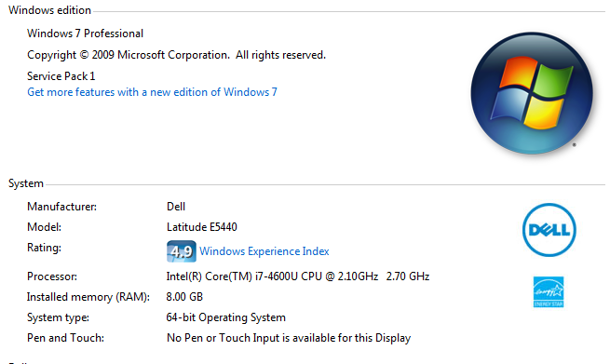610x364 pixels.
Task: Click the Processor label
Action: pos(52,276)
